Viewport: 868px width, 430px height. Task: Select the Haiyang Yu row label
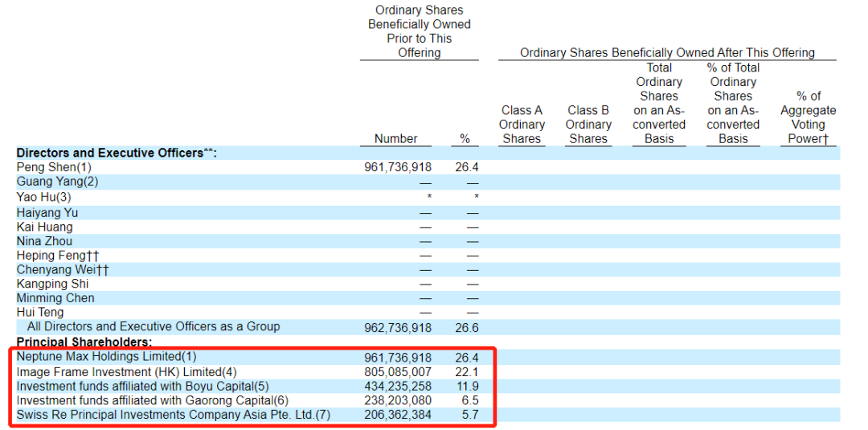[47, 213]
